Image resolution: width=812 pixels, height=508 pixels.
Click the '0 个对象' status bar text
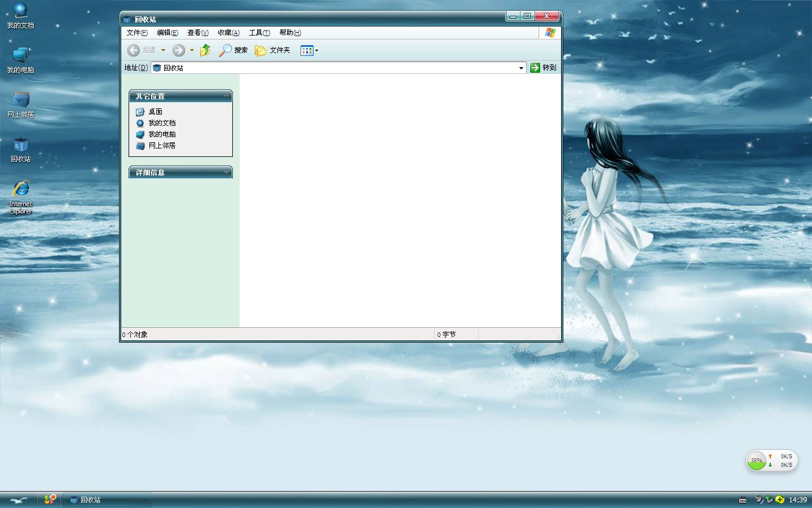point(135,335)
